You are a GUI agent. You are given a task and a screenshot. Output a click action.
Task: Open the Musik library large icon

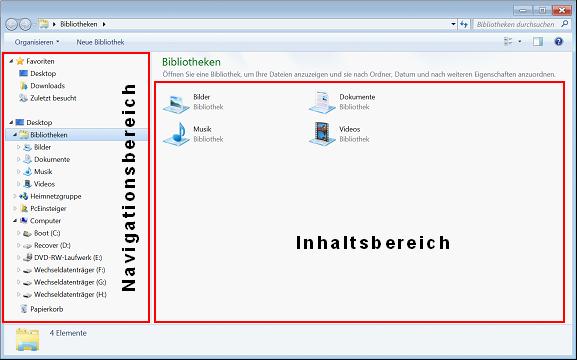176,134
